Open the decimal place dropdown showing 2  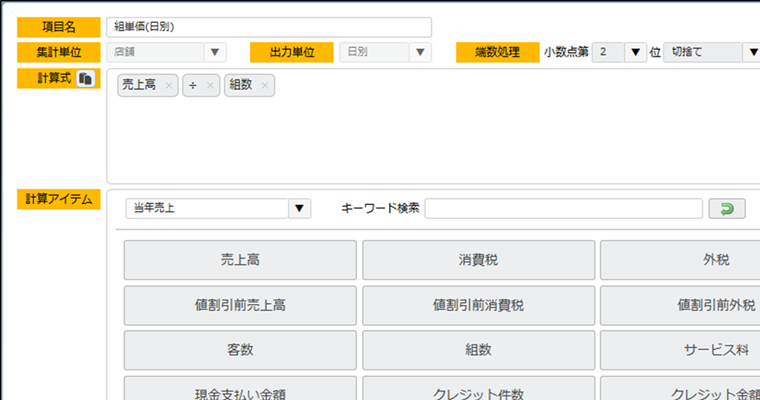[634, 52]
